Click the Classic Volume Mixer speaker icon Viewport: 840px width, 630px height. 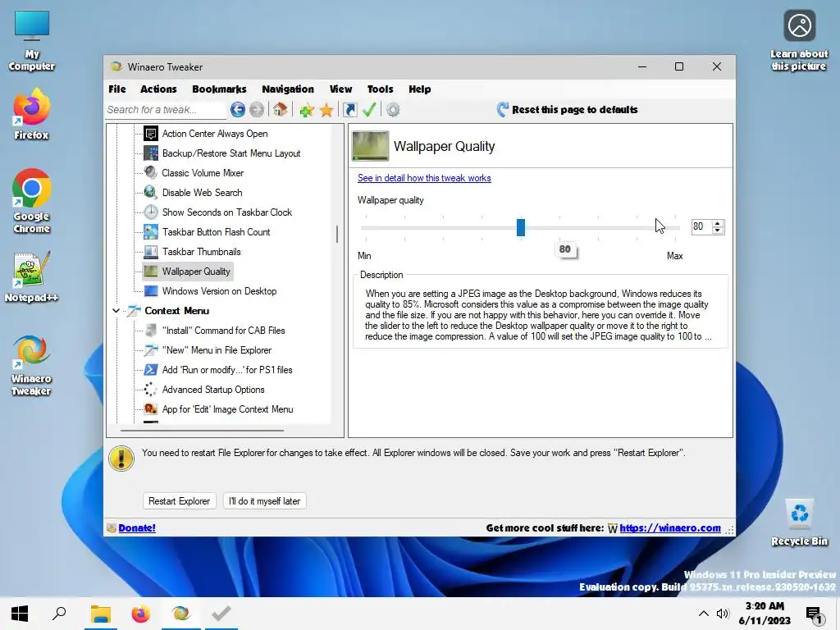tap(151, 172)
